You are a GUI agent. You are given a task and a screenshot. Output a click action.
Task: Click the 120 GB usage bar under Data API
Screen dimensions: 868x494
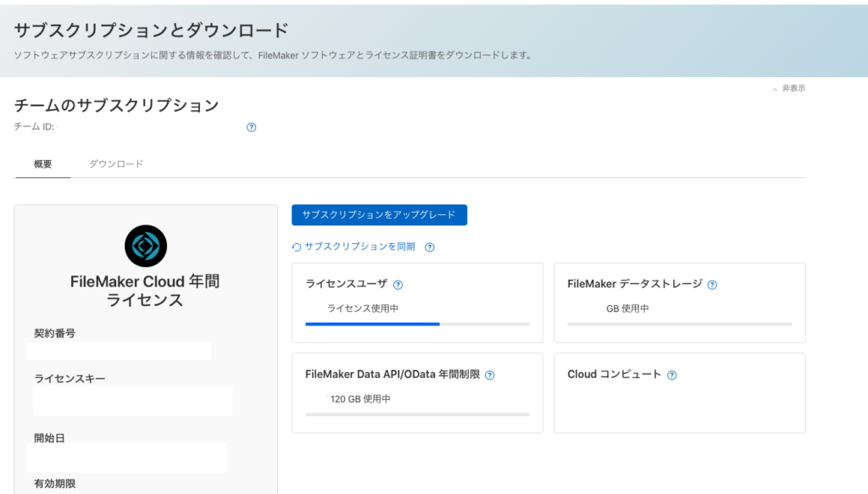[x=417, y=414]
